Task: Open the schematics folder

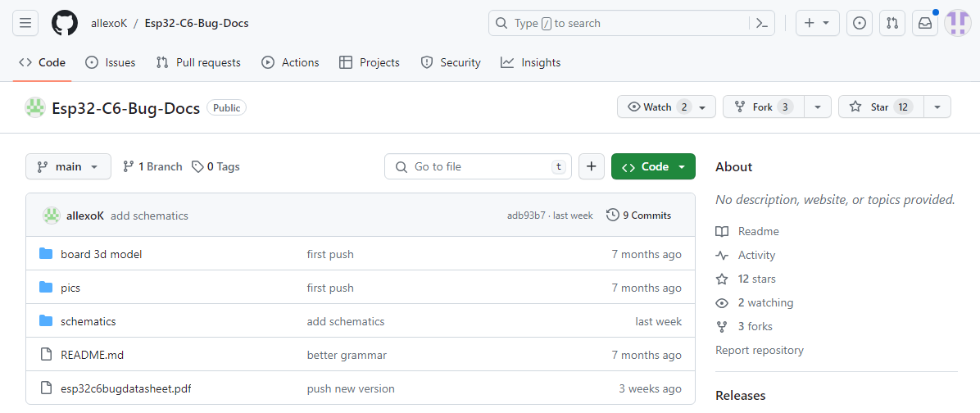Action: (x=88, y=321)
